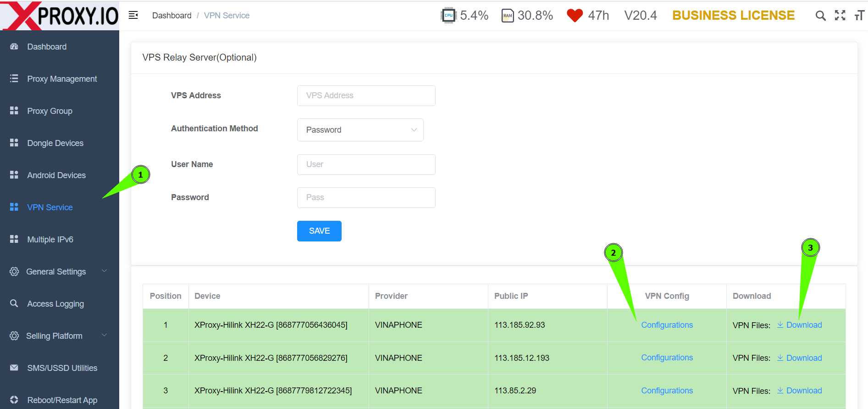The image size is (868, 409).
Task: Click the General Settings gear icon
Action: point(14,271)
